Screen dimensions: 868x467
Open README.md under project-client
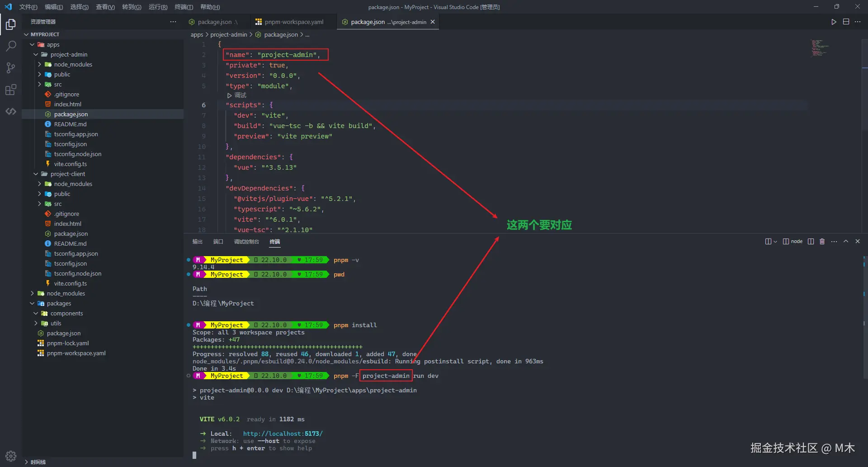click(70, 243)
